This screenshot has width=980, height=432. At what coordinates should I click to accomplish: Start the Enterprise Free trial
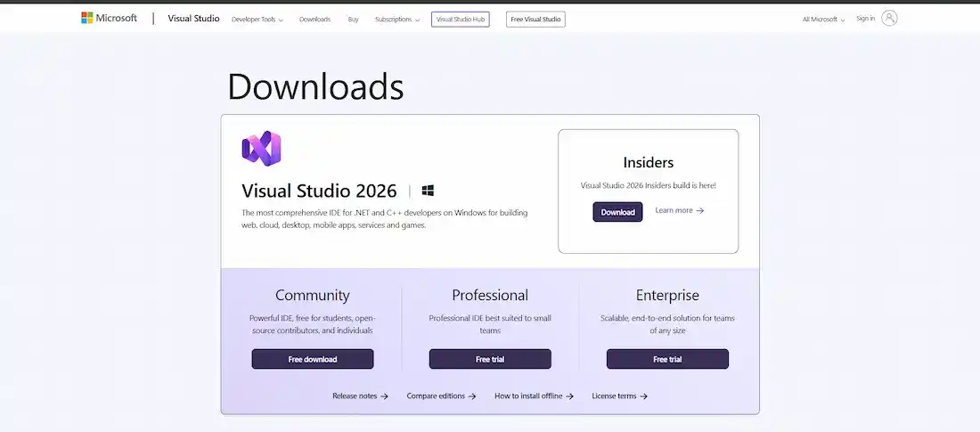(x=667, y=359)
